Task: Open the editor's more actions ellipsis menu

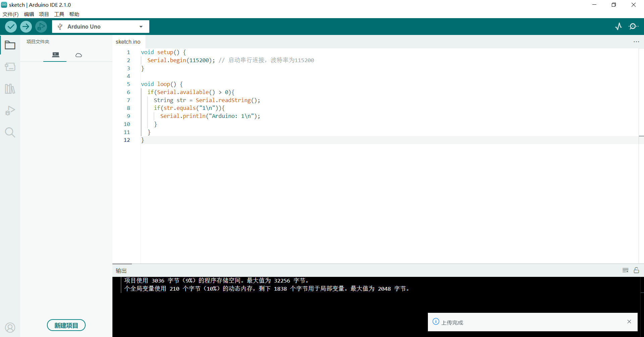Action: 636,42
